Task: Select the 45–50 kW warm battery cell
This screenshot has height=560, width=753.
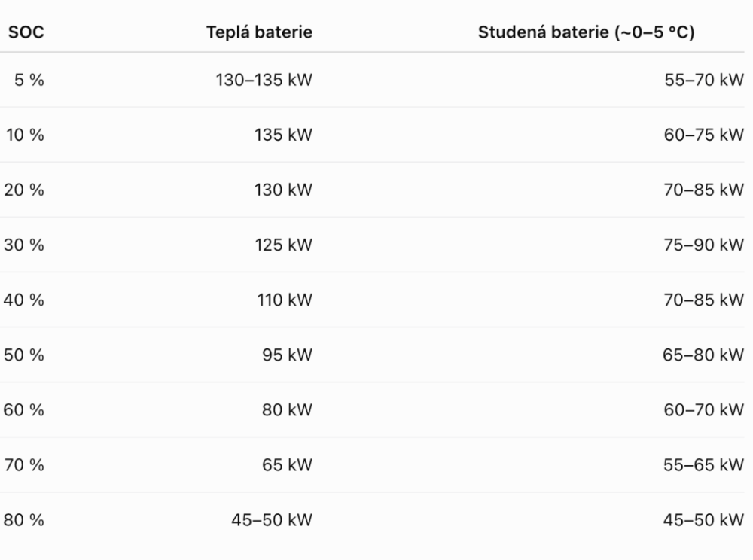Action: [x=272, y=520]
